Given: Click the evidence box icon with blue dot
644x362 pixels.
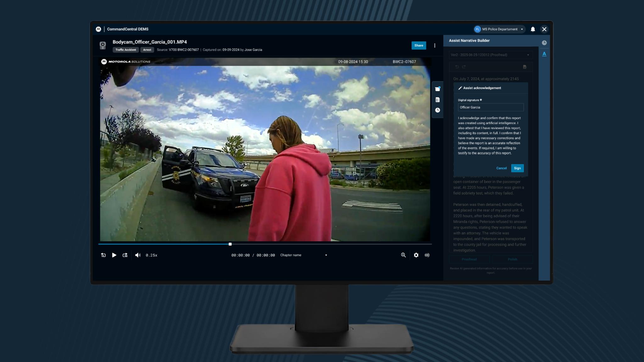Looking at the screenshot, I should coord(437,89).
